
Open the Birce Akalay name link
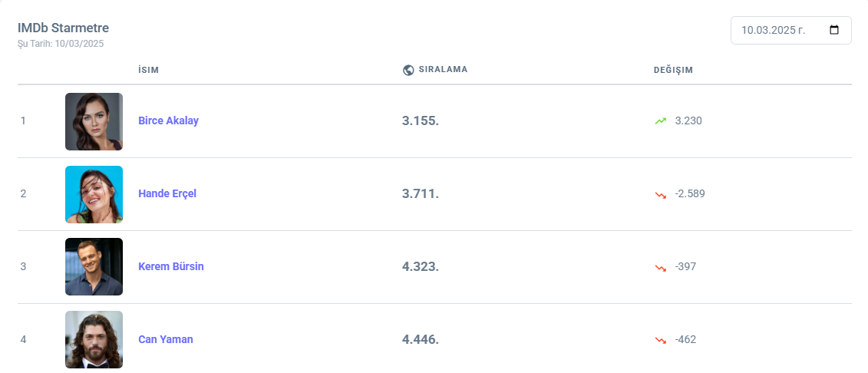coord(168,120)
